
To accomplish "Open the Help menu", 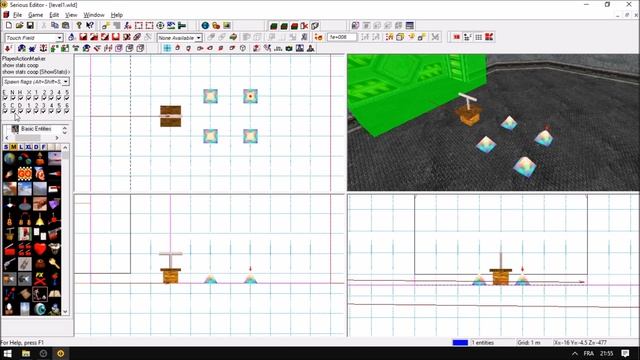I will tap(117, 15).
